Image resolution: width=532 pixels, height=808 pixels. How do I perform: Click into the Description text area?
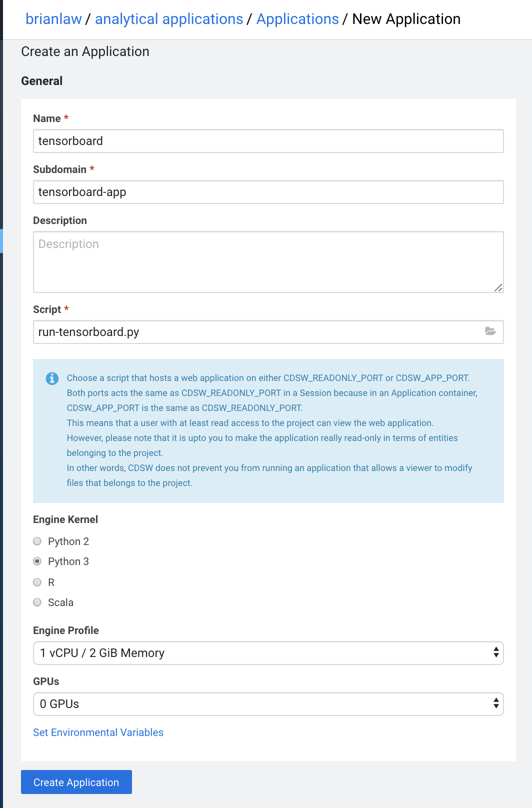(268, 261)
